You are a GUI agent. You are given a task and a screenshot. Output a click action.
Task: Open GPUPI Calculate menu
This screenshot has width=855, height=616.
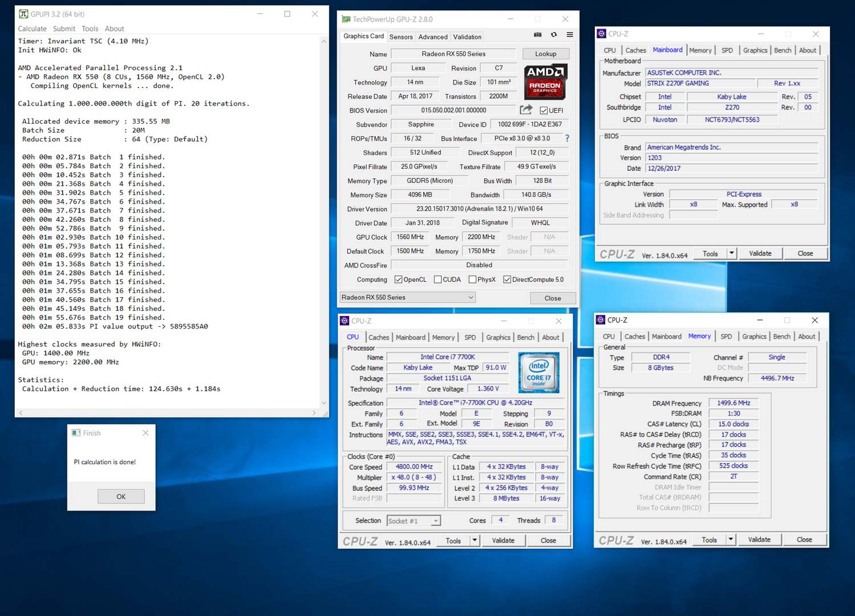point(32,29)
